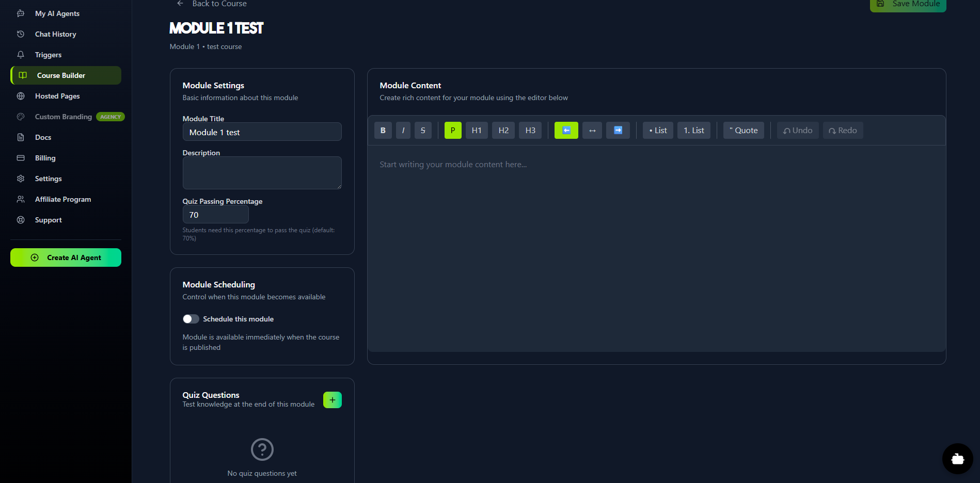The width and height of the screenshot is (980, 483).
Task: Toggle paragraph style P button
Action: [x=452, y=131]
